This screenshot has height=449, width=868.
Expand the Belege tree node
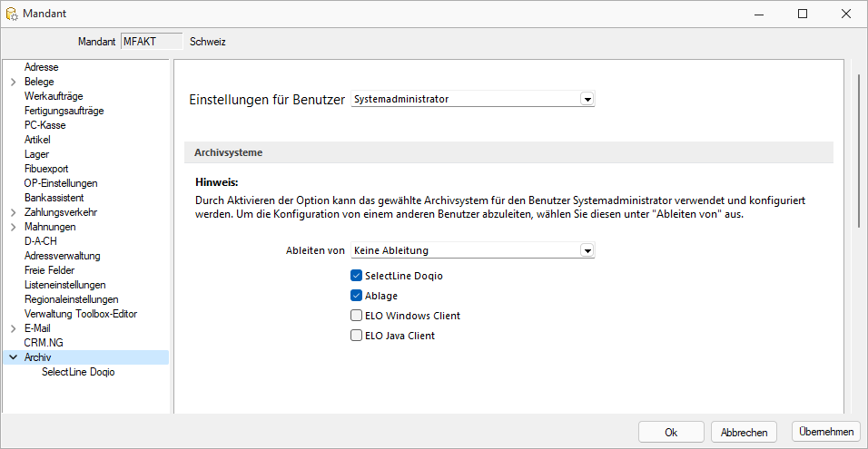tap(14, 82)
